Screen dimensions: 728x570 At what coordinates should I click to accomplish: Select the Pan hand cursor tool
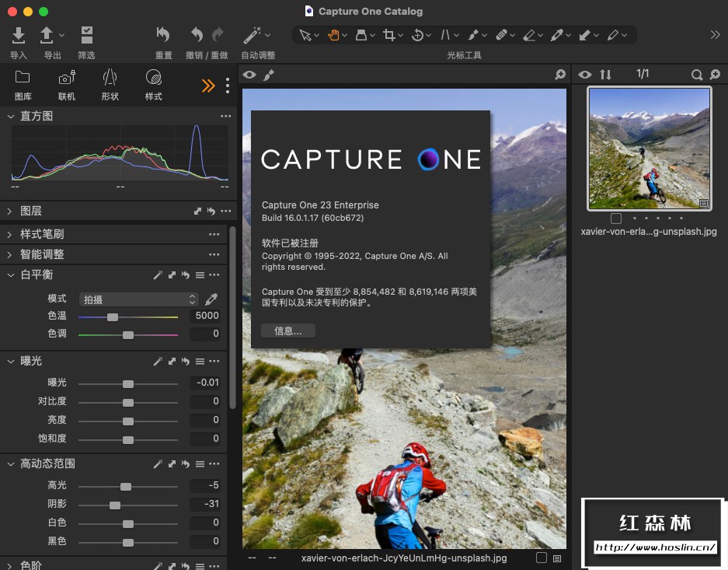334,35
